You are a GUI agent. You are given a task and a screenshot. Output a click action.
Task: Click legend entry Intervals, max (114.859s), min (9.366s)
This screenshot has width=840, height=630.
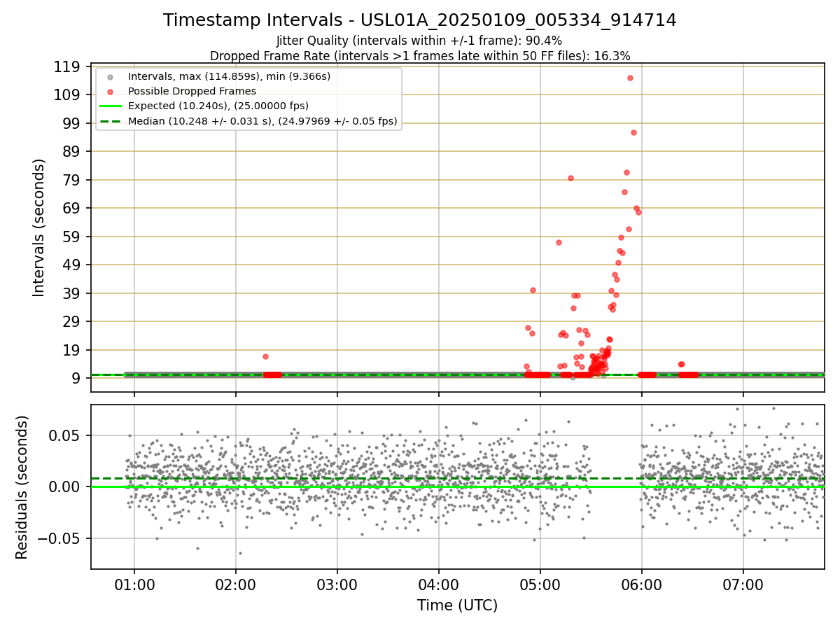(229, 76)
